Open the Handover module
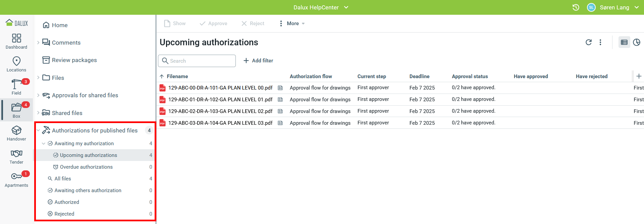The width and height of the screenshot is (644, 224). coord(16,133)
